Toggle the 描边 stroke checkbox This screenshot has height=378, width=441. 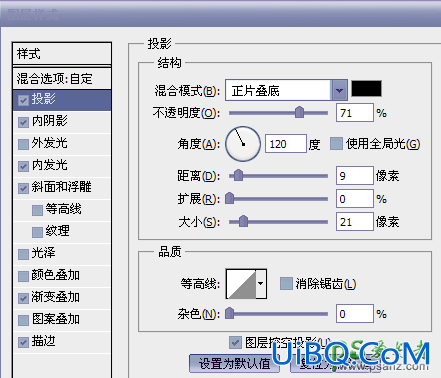23,342
